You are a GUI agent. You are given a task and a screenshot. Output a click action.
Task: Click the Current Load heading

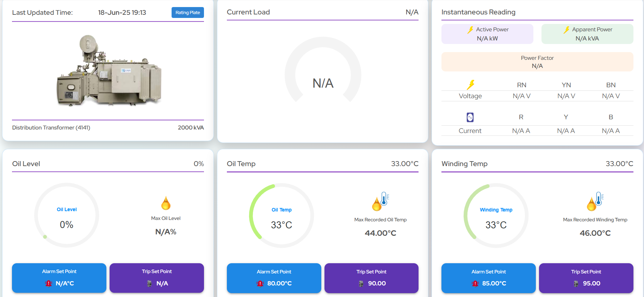[x=248, y=12]
